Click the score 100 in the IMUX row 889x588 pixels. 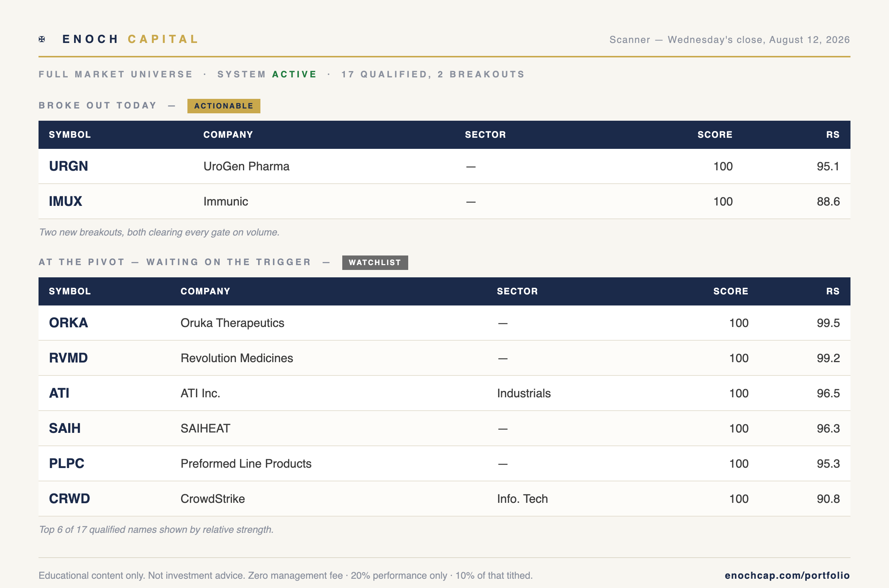pyautogui.click(x=723, y=202)
